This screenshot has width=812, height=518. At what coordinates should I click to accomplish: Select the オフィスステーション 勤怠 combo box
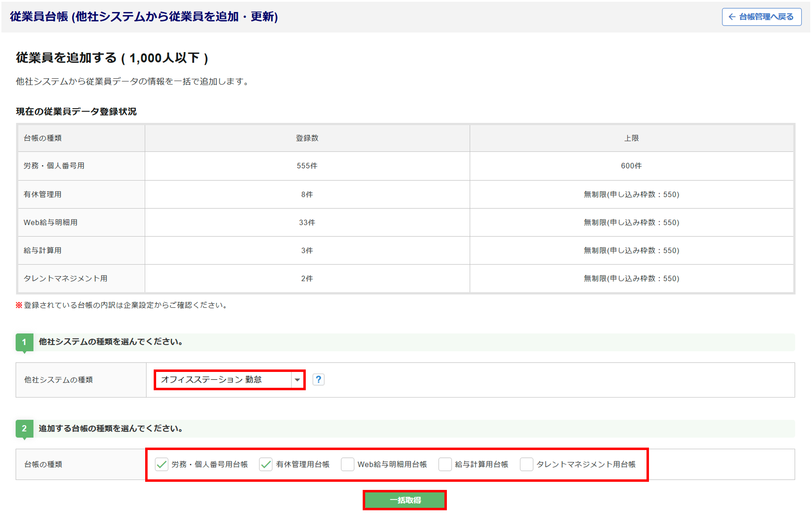coord(224,380)
